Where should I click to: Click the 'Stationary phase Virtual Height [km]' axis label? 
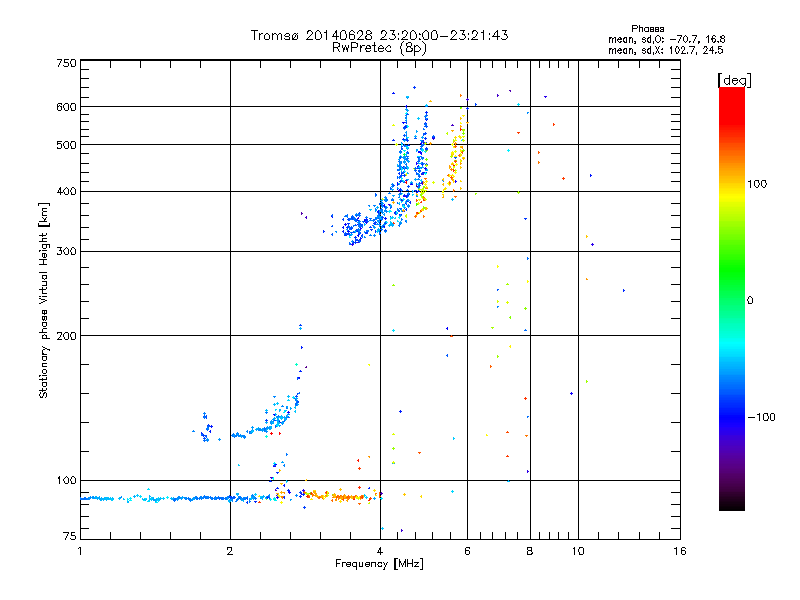pos(43,300)
